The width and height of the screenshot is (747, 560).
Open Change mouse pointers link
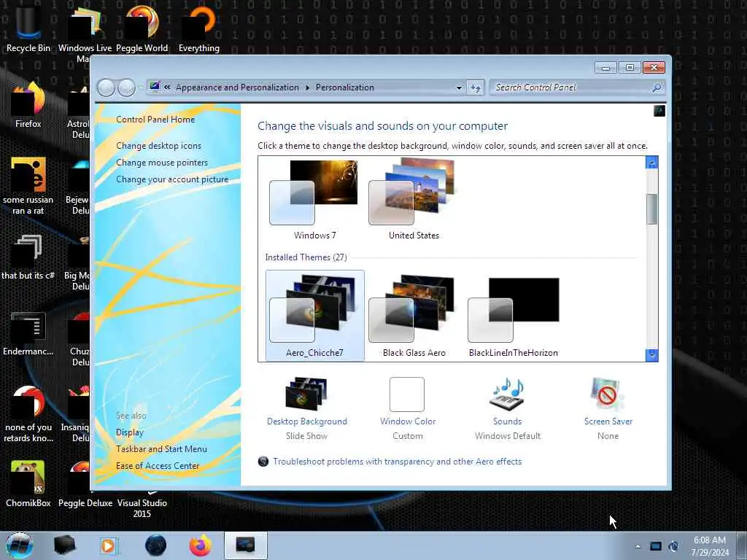click(162, 163)
